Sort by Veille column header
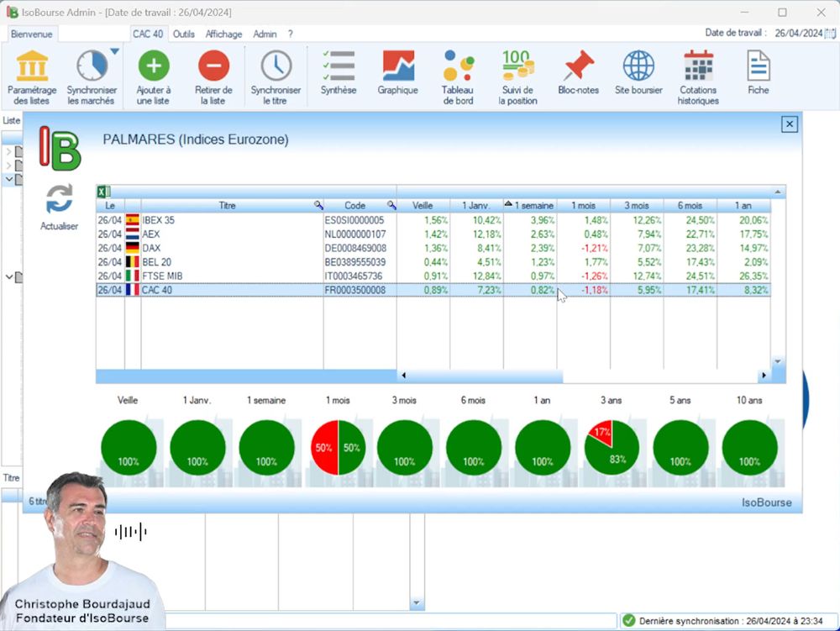This screenshot has width=840, height=631. tap(423, 205)
